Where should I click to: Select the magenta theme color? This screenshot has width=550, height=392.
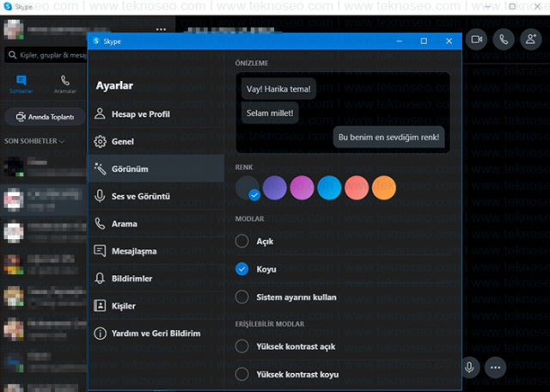tap(302, 187)
